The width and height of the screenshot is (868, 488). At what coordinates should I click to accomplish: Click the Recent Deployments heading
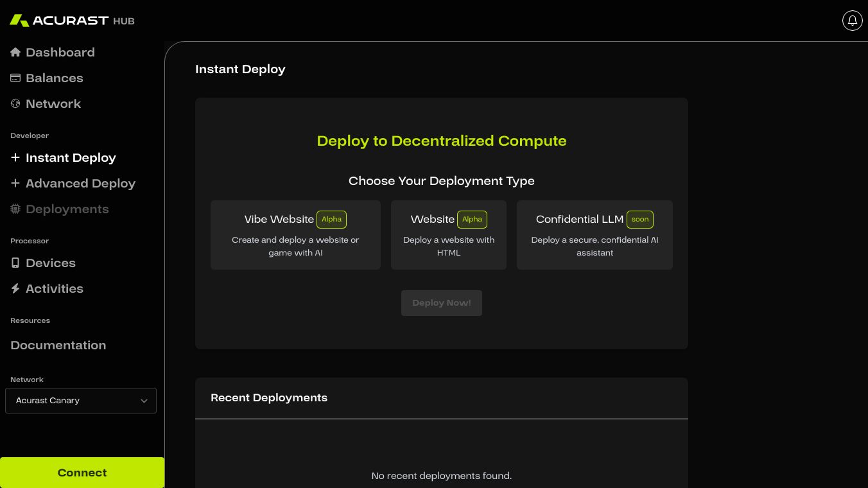[269, 397]
